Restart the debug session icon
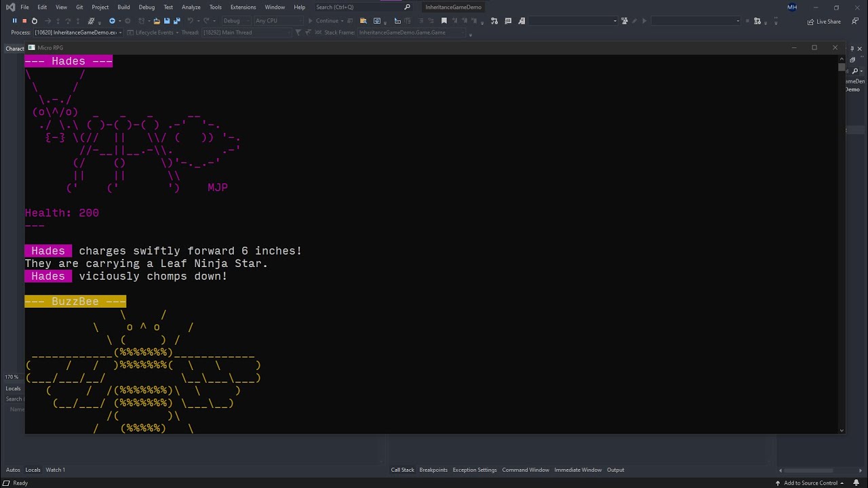Image resolution: width=868 pixels, height=488 pixels. pyautogui.click(x=35, y=21)
